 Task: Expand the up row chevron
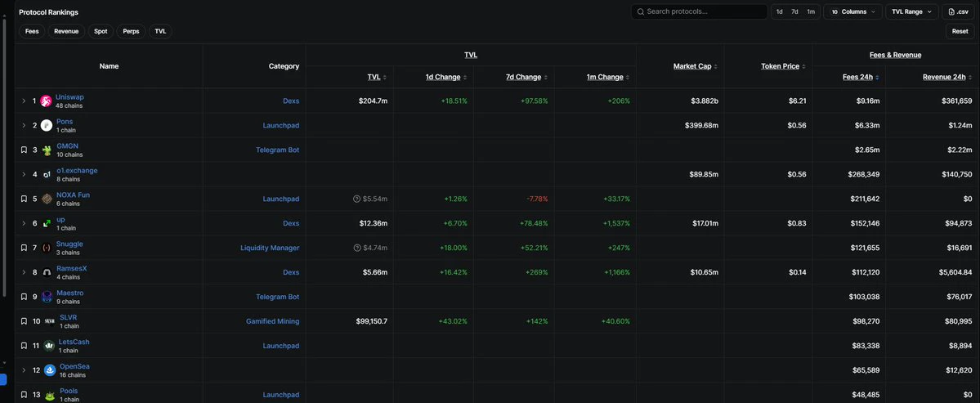point(24,223)
